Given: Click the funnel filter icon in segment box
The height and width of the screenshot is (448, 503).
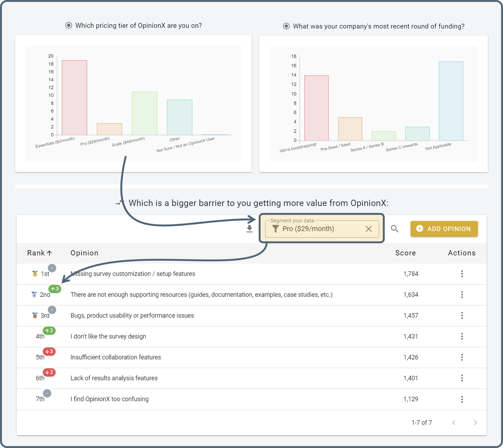Looking at the screenshot, I should [x=275, y=229].
